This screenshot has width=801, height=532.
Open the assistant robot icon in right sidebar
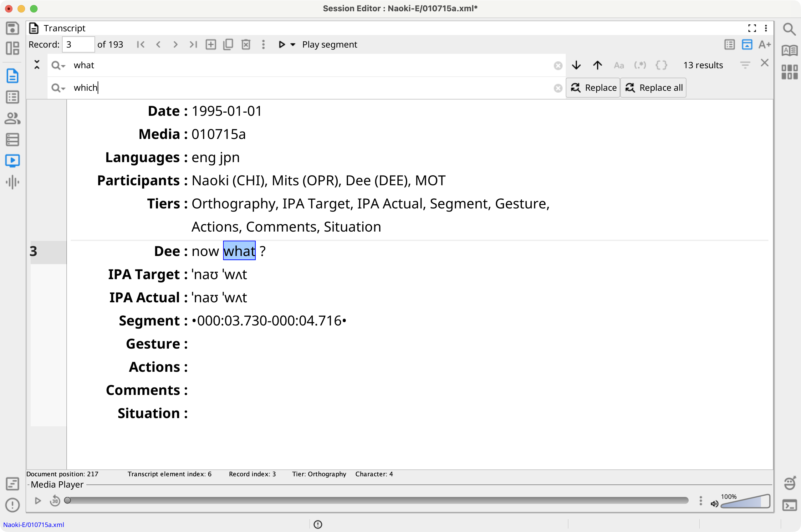click(789, 483)
